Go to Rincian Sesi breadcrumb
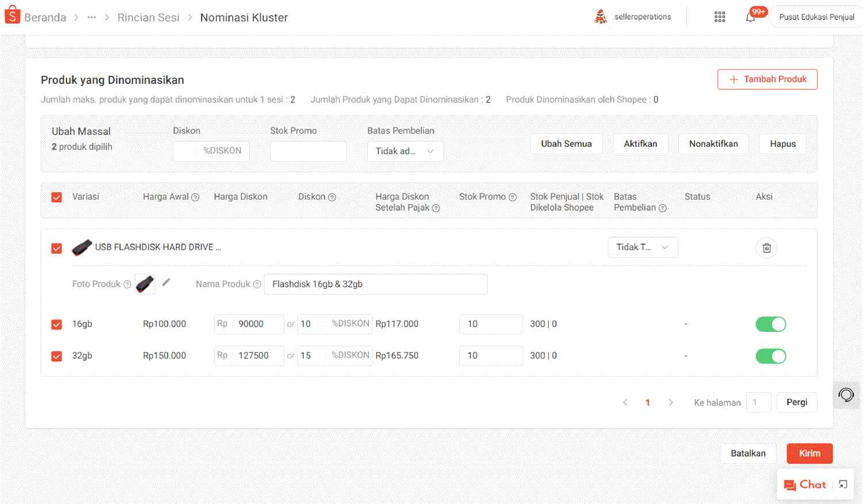This screenshot has height=504, width=863. [x=148, y=17]
